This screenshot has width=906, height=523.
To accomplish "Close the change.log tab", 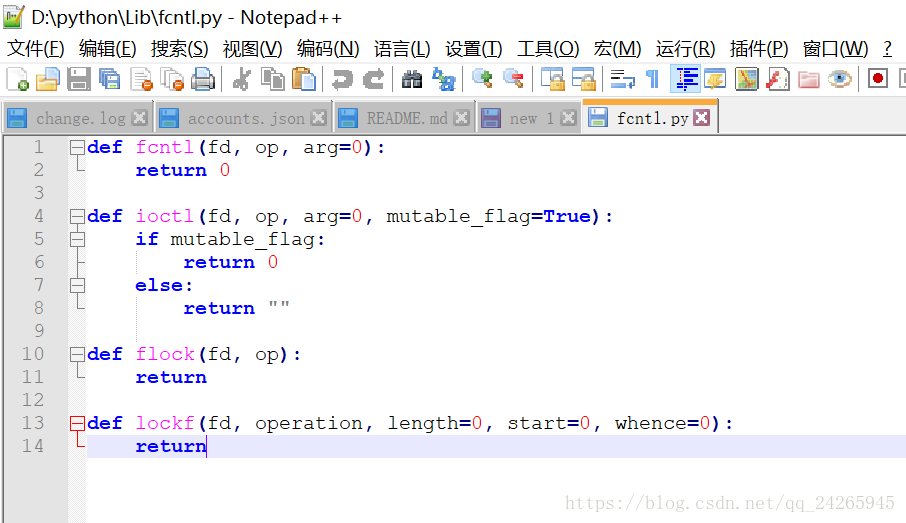I will pos(139,118).
